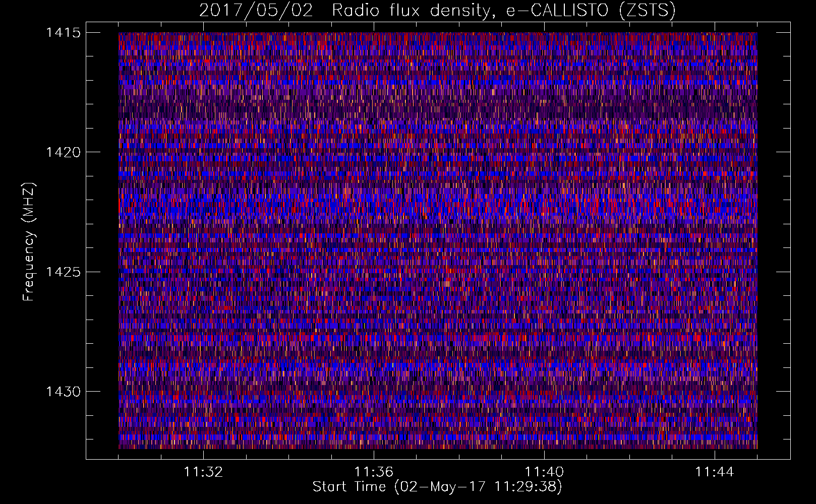Click the 1430 frequency tick label
The image size is (816, 504).
(x=63, y=392)
